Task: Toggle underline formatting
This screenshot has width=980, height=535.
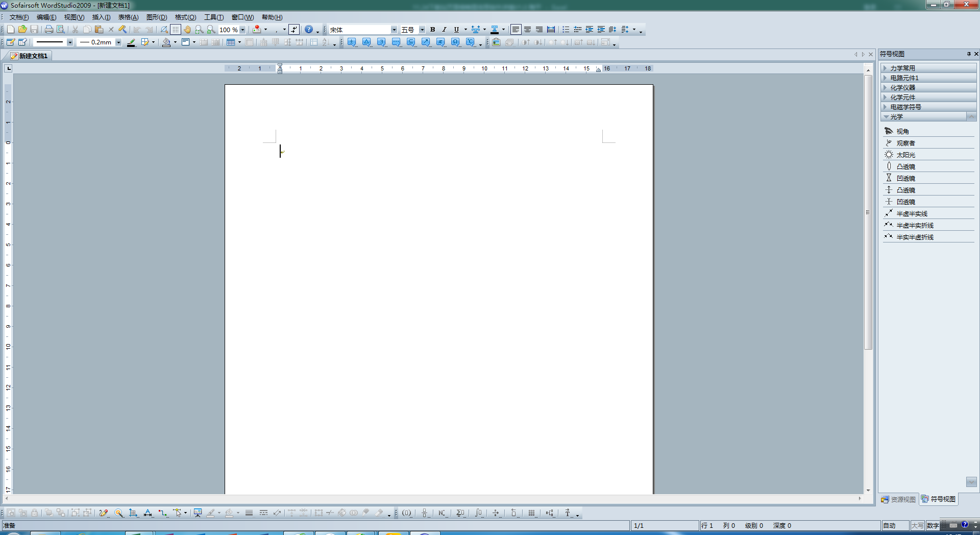Action: pos(456,30)
